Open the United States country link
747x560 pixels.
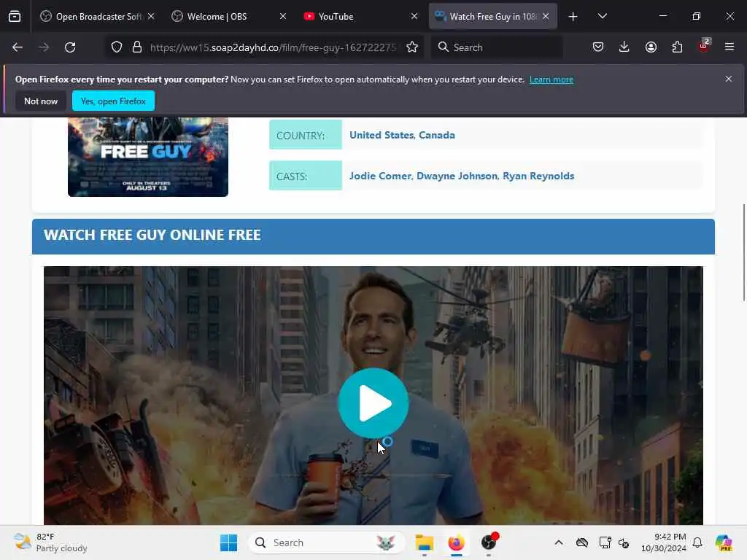[381, 135]
